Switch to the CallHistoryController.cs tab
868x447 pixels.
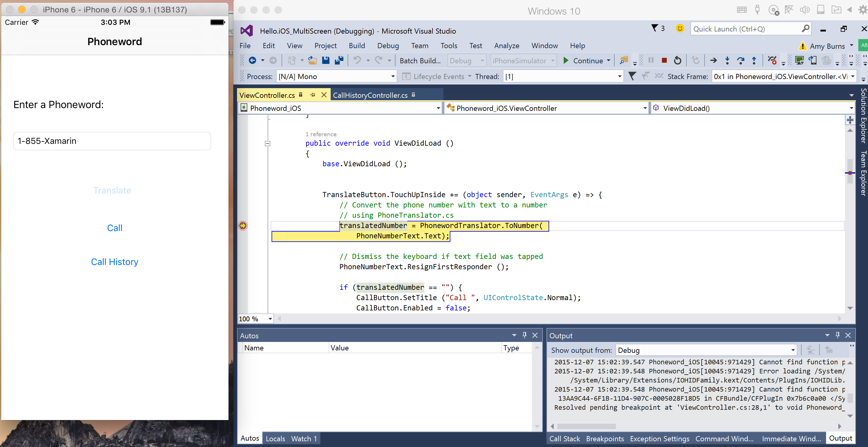[x=370, y=95]
